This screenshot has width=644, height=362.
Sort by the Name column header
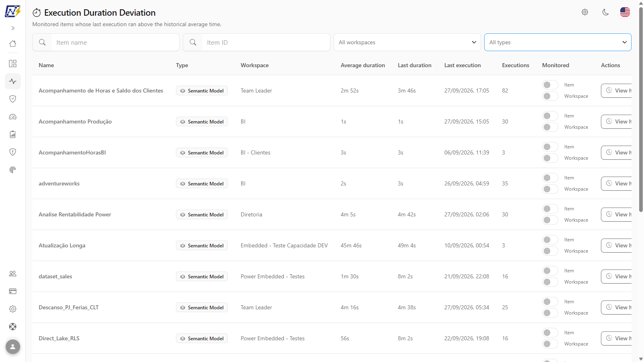coord(46,65)
